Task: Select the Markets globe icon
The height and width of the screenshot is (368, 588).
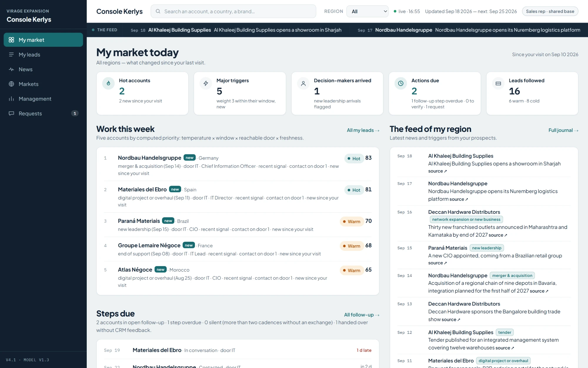Action: point(11,84)
